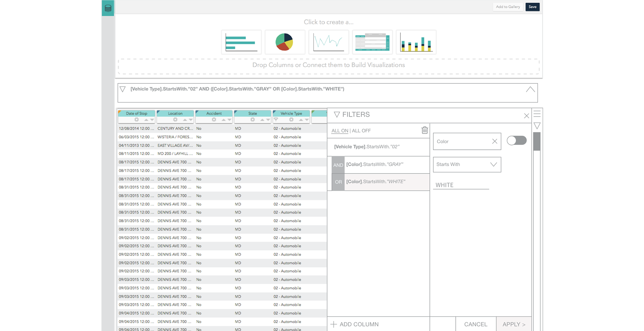Close the Filters panel
Screen dimensions: 644x331
(x=526, y=116)
